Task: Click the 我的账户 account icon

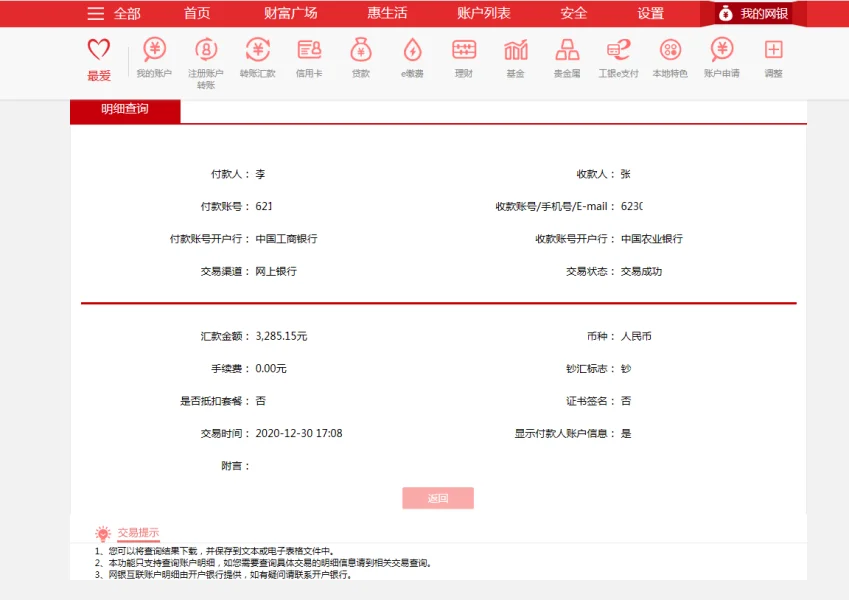Action: [x=154, y=50]
